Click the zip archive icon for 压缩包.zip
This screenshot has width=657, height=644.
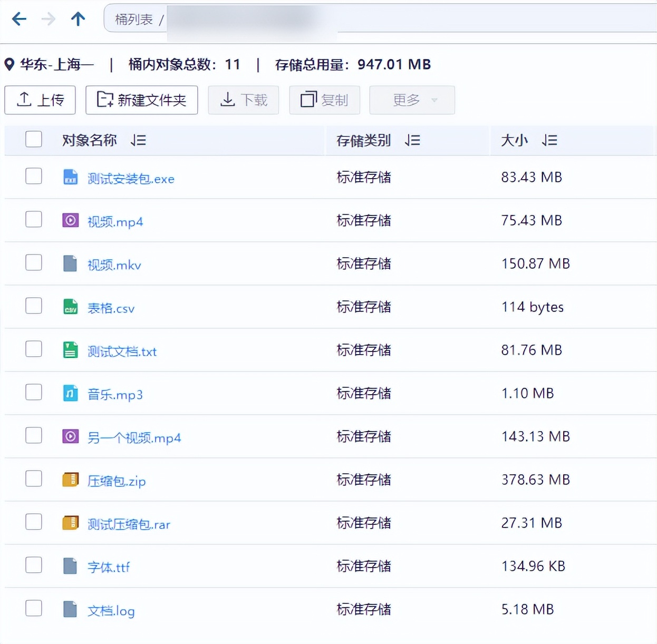[x=70, y=479]
